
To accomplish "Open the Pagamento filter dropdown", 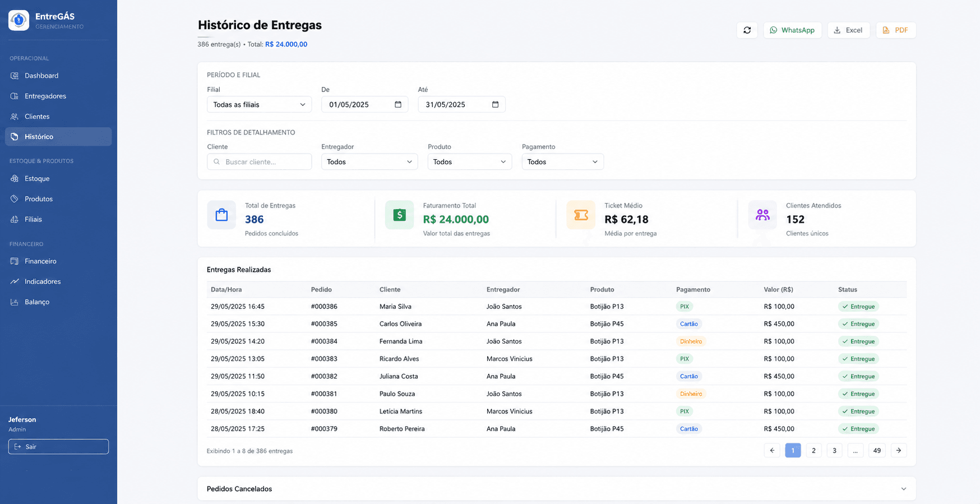I will (x=562, y=161).
